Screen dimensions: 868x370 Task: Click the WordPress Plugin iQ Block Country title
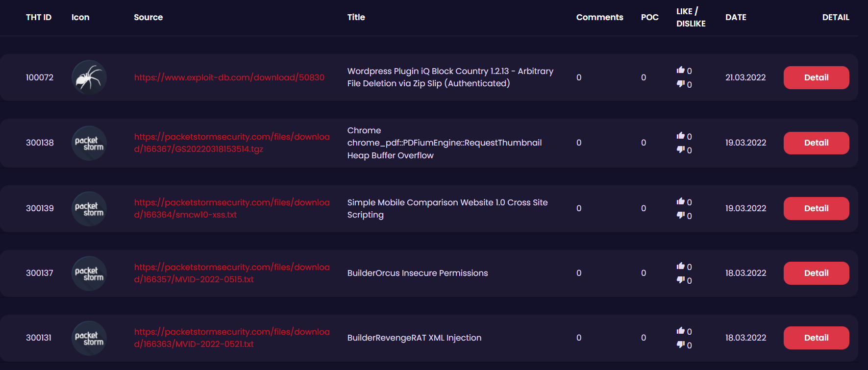coord(450,77)
